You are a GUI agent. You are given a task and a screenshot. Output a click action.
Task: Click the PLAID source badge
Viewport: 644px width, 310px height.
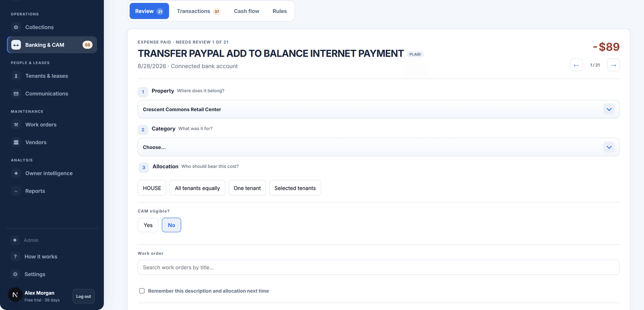(x=415, y=54)
